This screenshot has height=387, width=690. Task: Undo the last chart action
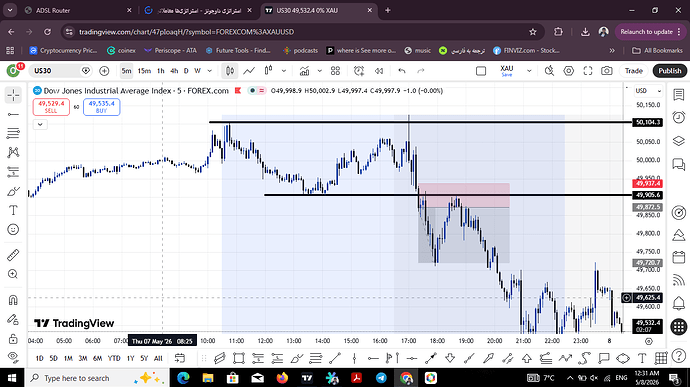point(401,71)
